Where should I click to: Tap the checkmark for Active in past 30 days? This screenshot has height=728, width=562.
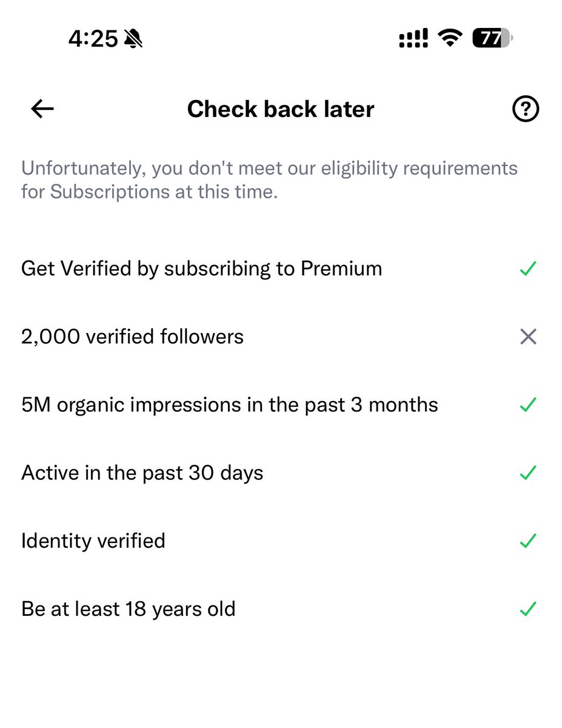[528, 473]
